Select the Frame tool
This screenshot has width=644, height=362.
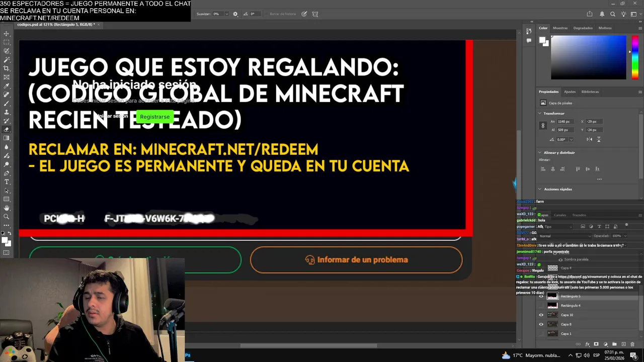point(7,77)
